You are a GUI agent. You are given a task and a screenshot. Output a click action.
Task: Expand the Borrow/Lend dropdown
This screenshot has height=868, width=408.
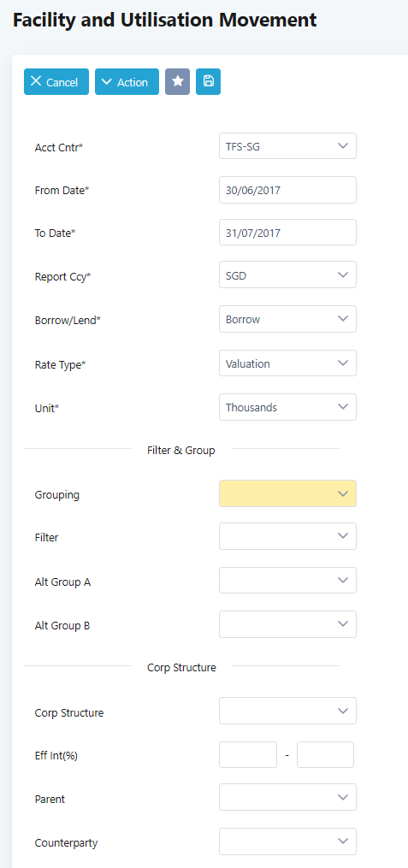click(288, 319)
